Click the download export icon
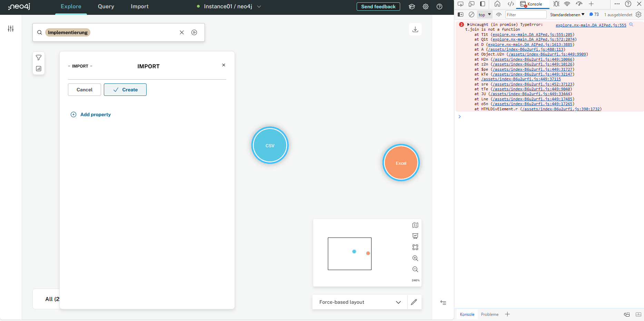Image resolution: width=644 pixels, height=321 pixels. pyautogui.click(x=415, y=29)
